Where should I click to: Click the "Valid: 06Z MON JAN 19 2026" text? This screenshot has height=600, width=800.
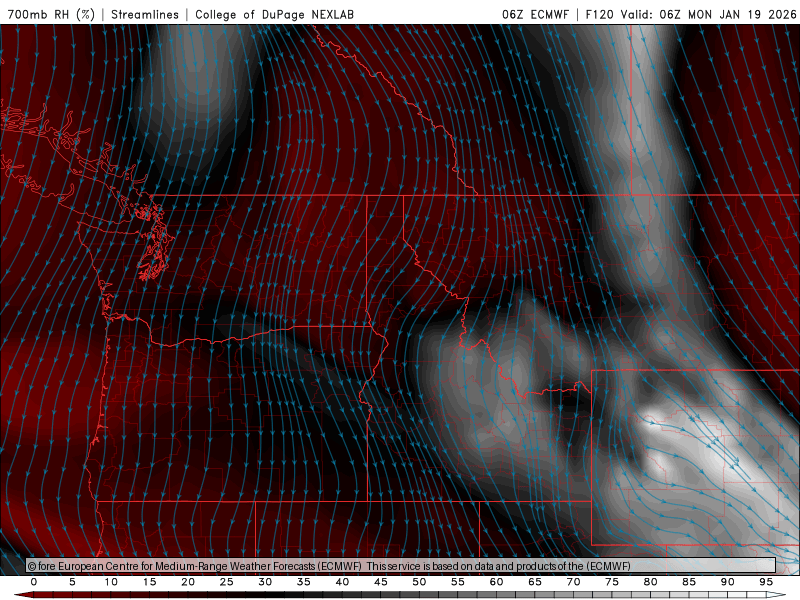click(x=709, y=14)
